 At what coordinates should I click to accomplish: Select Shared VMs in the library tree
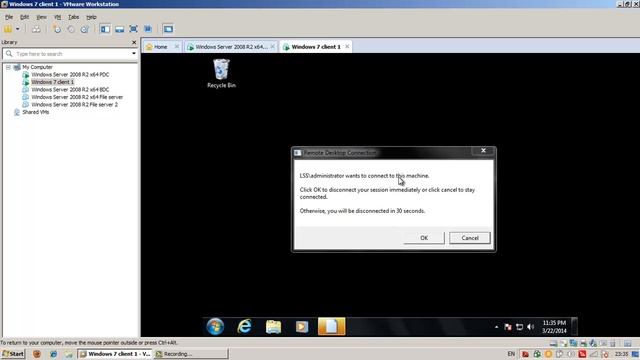click(x=36, y=112)
